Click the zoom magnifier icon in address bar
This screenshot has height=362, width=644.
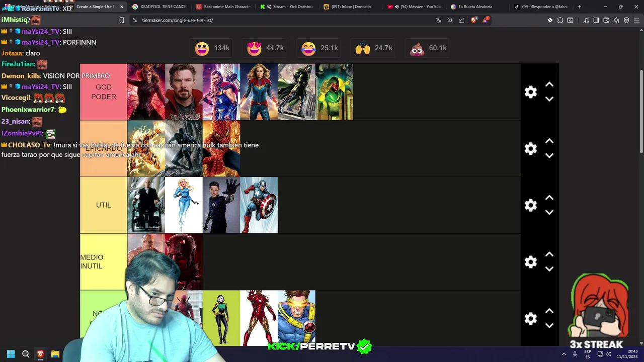coord(450,20)
